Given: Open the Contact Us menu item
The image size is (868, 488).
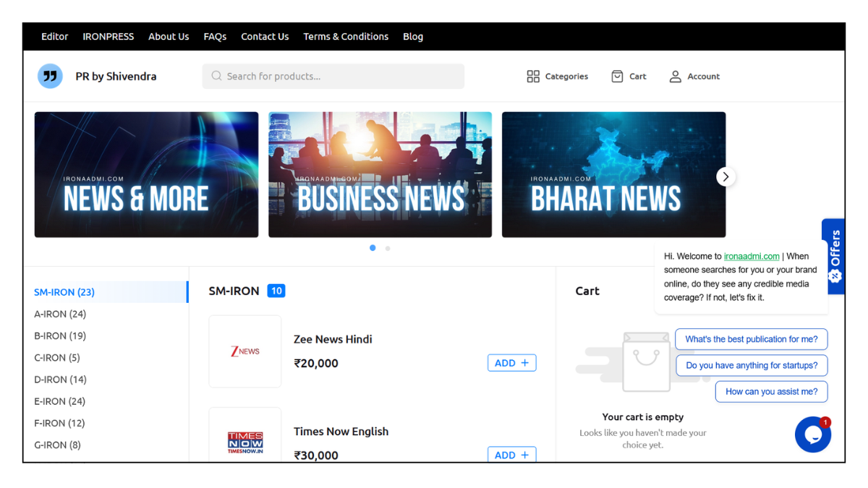Looking at the screenshot, I should point(265,36).
